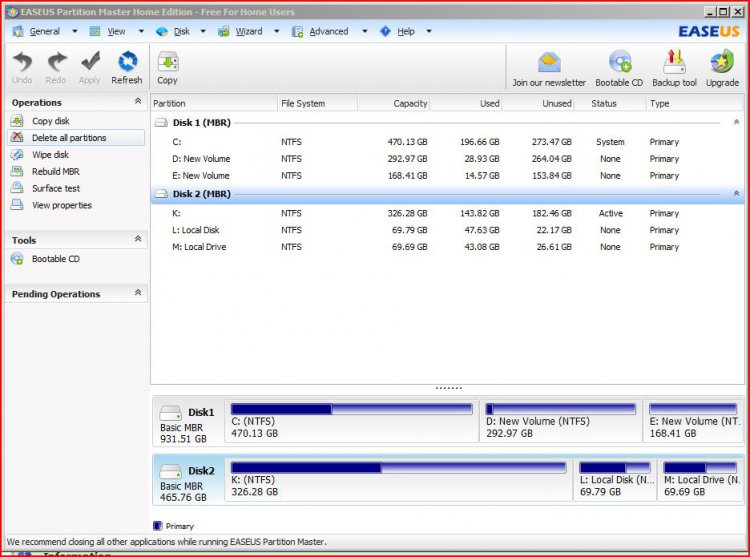This screenshot has width=750, height=557.
Task: Click the Disk2 drive icon in disk map
Action: click(x=170, y=471)
